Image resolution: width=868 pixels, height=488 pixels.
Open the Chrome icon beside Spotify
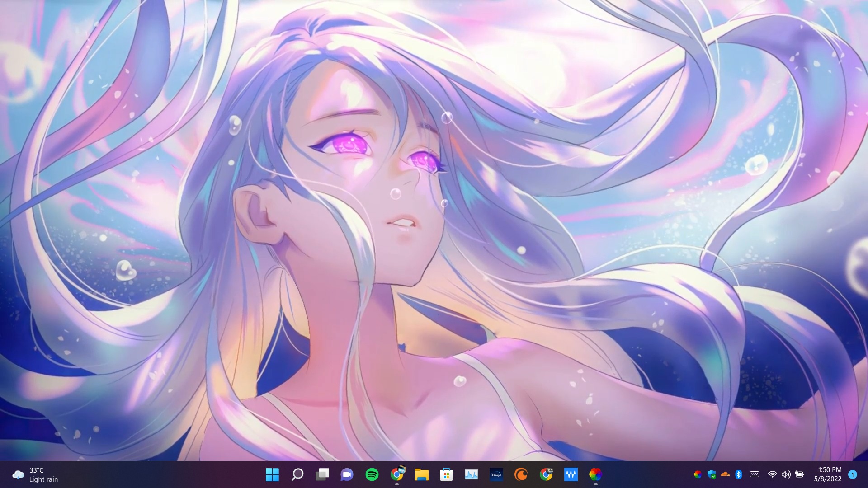point(397,474)
